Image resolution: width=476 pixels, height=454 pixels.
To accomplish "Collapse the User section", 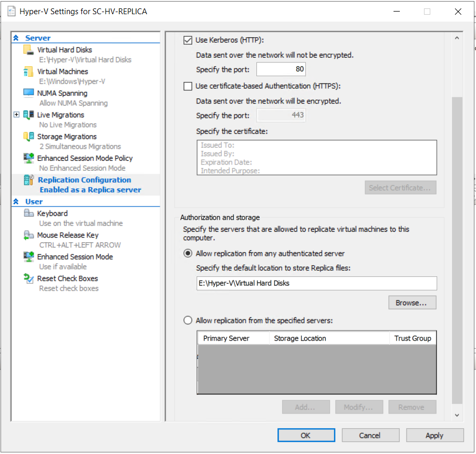I will 16,202.
